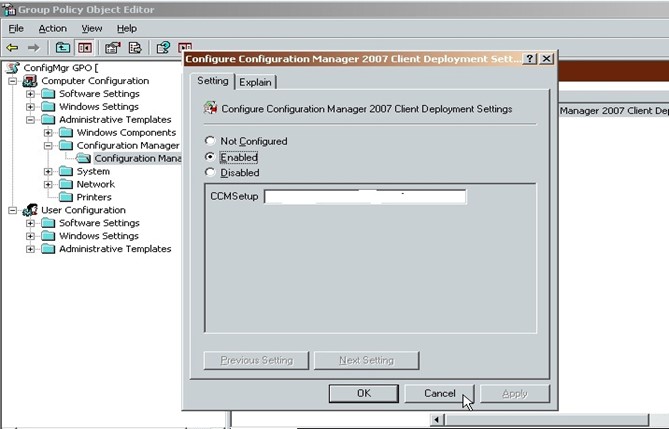Screen dimensions: 669x429
Task: Click the Export List toolbar icon
Action: (134, 47)
